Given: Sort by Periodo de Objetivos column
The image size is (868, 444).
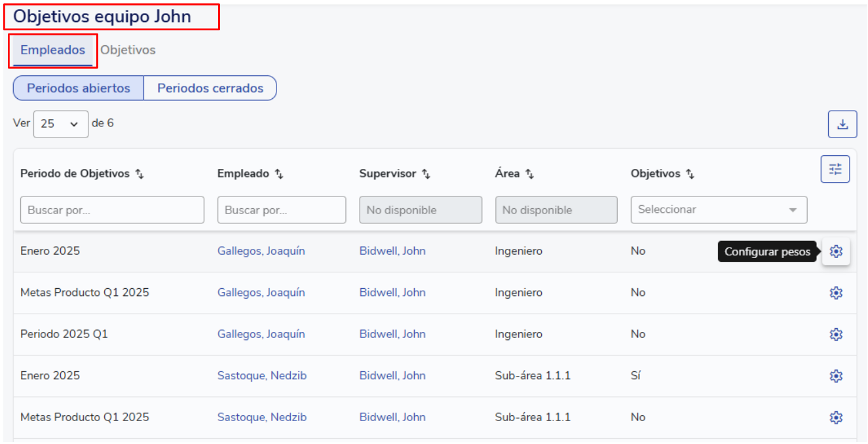Looking at the screenshot, I should [140, 174].
